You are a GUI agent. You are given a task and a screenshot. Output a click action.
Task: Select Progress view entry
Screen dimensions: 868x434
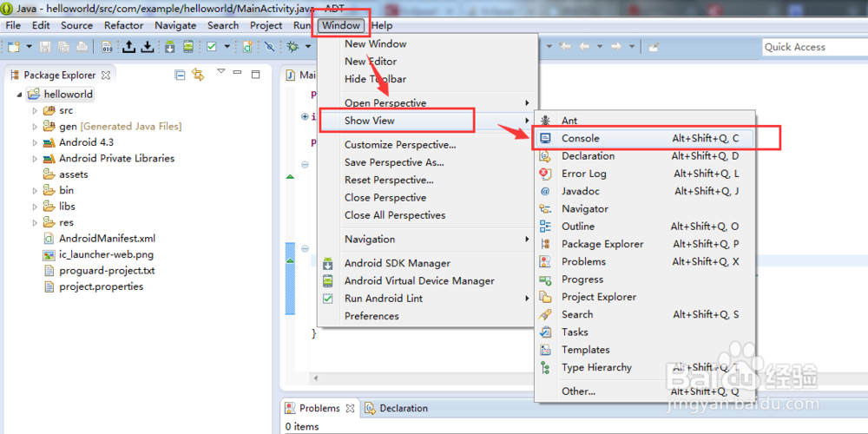pos(645,279)
